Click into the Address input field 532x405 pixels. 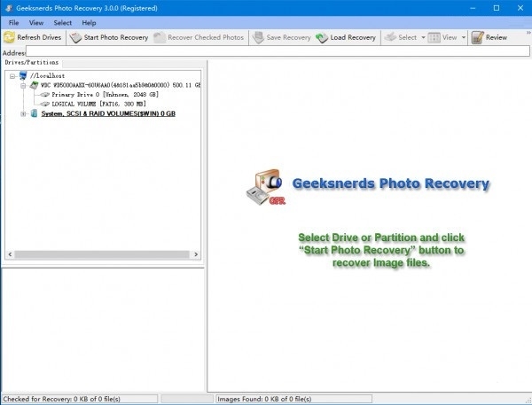pos(278,51)
